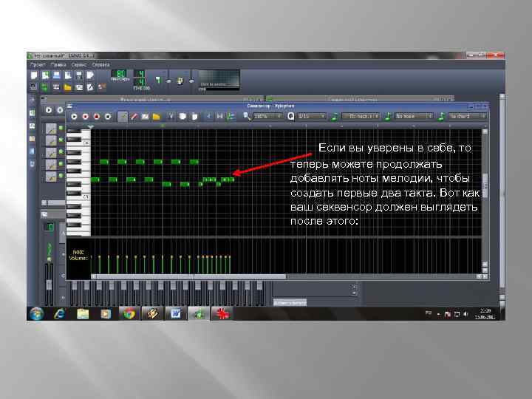Screen dimensions: 532x399
Task: Cut selected notes scissors icon
Action: (x=171, y=117)
